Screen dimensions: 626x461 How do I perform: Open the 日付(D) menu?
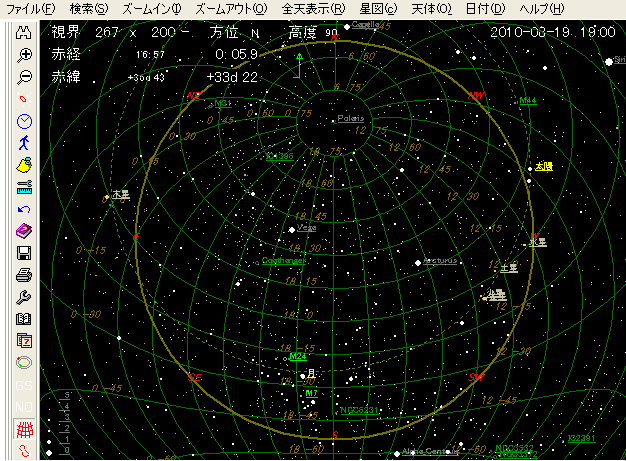485,9
